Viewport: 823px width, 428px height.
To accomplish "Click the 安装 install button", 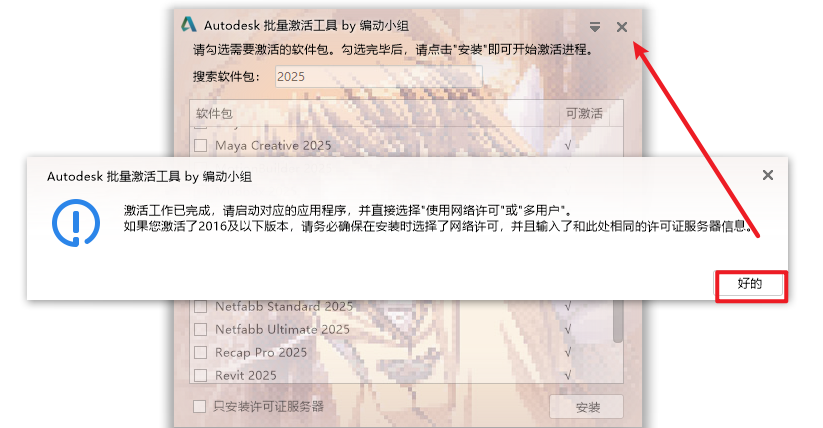I will pos(587,407).
